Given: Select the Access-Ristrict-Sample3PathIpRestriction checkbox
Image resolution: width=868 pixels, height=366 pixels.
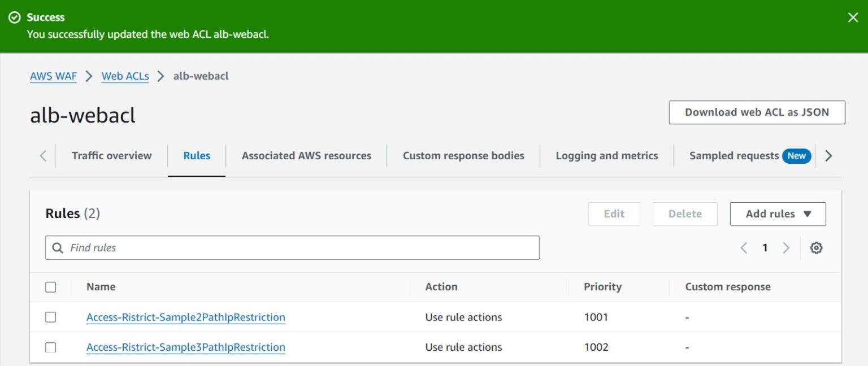Looking at the screenshot, I should tap(50, 347).
